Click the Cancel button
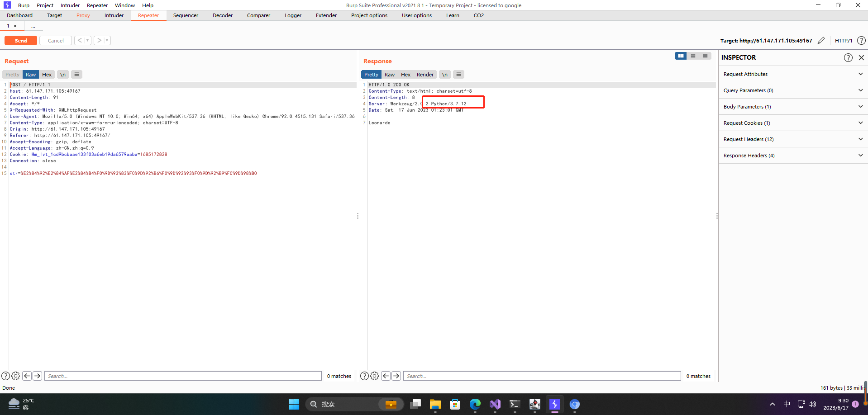This screenshot has width=868, height=415. pyautogui.click(x=56, y=41)
